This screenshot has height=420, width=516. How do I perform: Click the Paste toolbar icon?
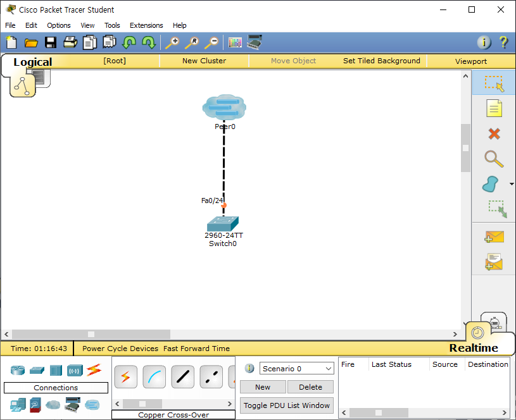point(110,43)
